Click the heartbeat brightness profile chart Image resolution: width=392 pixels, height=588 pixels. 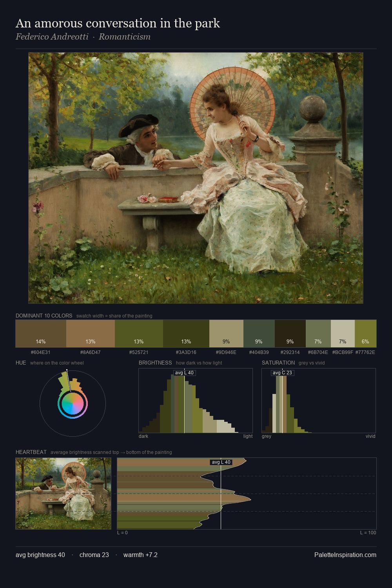coord(247,494)
